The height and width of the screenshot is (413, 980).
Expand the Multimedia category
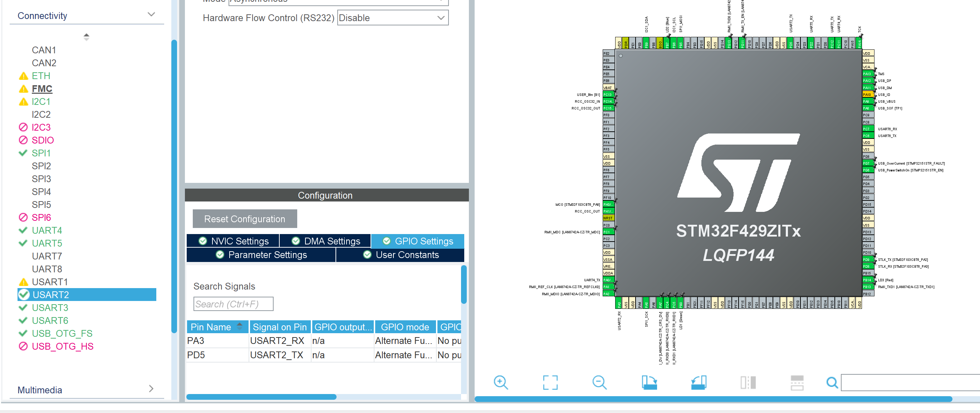(x=151, y=389)
